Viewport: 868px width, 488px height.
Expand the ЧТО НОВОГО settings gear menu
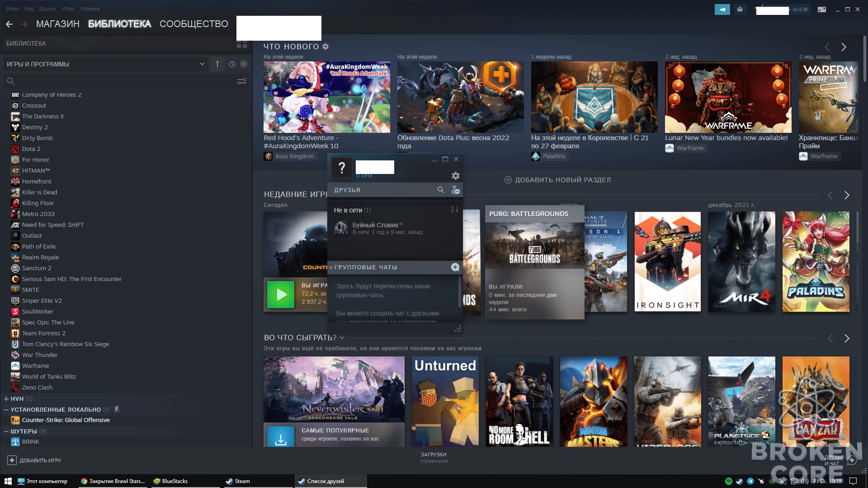pyautogui.click(x=325, y=47)
